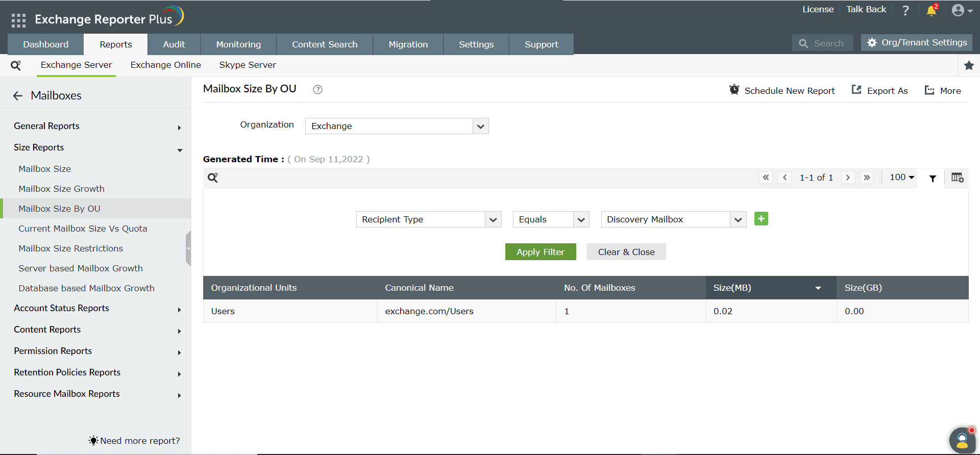Click the favorites star icon
The width and height of the screenshot is (980, 455).
click(x=969, y=65)
